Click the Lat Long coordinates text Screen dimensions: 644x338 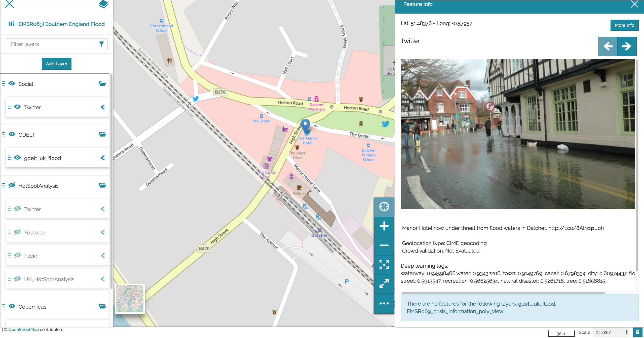tap(436, 23)
